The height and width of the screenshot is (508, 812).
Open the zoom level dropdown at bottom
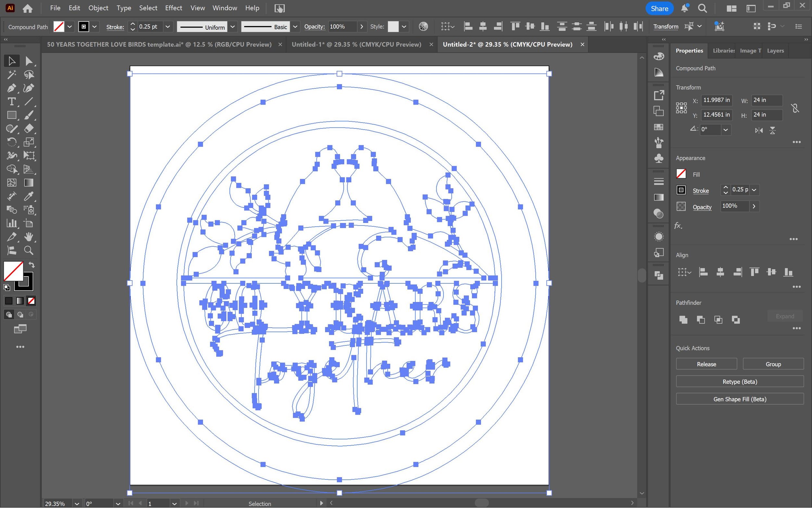[x=77, y=503]
